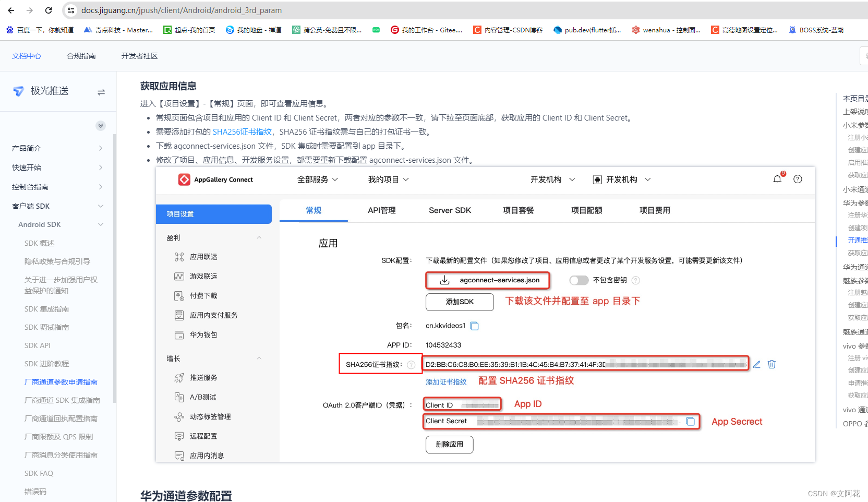Screen dimensions: 868x502
Task: Switch to 常规 tab
Action: [314, 210]
